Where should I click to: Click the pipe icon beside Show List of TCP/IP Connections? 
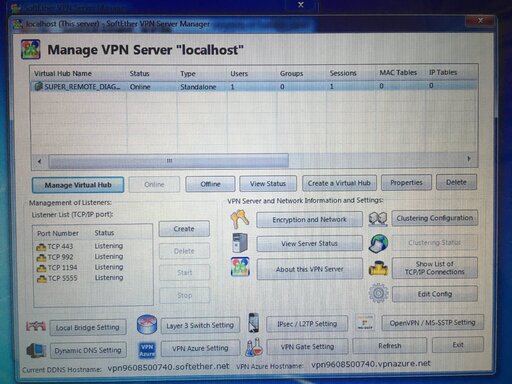click(378, 268)
